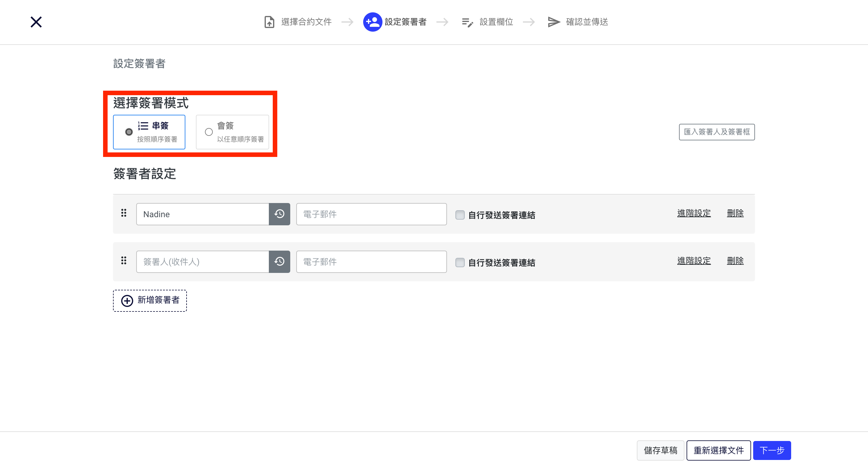868x469 pixels.
Task: Click the ordered-list icon next to 串簽
Action: 143,126
